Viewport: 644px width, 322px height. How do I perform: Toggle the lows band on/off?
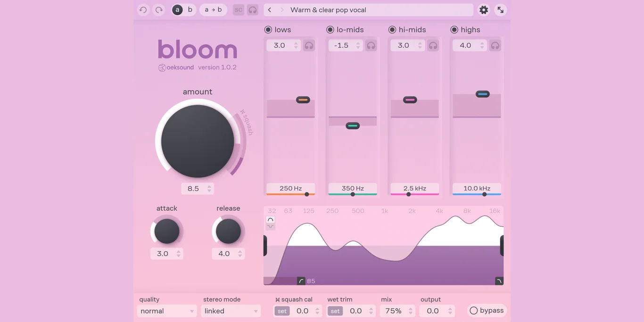coord(268,30)
